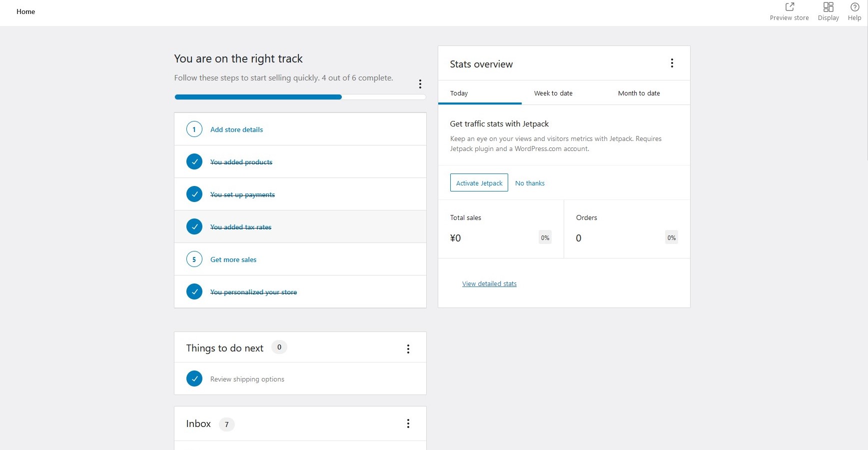Click checkmark beside personalized your store

tap(194, 291)
